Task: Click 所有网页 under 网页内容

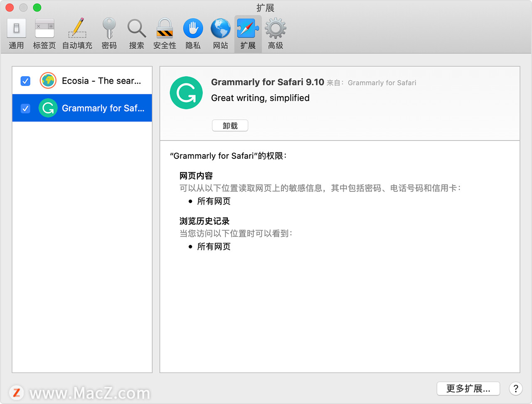Action: [214, 201]
